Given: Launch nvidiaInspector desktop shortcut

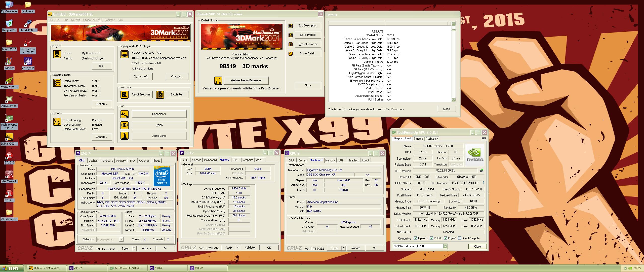Looking at the screenshot, I should tap(9, 82).
